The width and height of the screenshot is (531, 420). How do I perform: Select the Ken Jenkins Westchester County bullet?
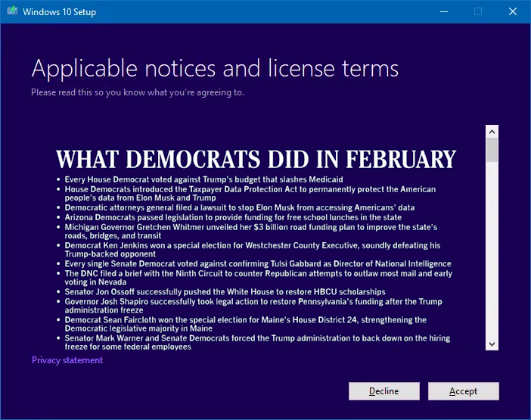tap(253, 250)
